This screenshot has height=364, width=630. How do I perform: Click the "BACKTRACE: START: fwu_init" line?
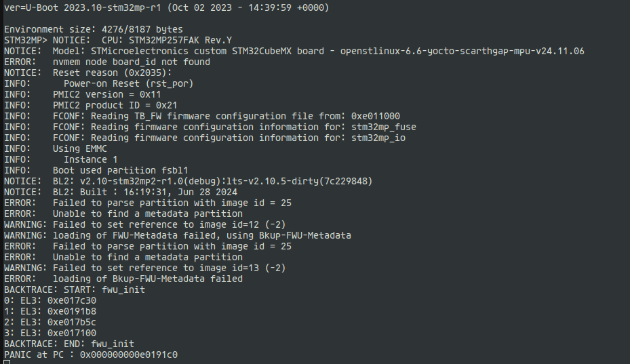(x=75, y=289)
